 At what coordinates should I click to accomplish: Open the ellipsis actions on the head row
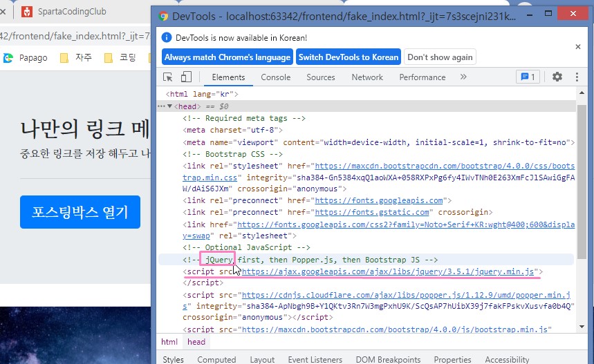pyautogui.click(x=161, y=106)
